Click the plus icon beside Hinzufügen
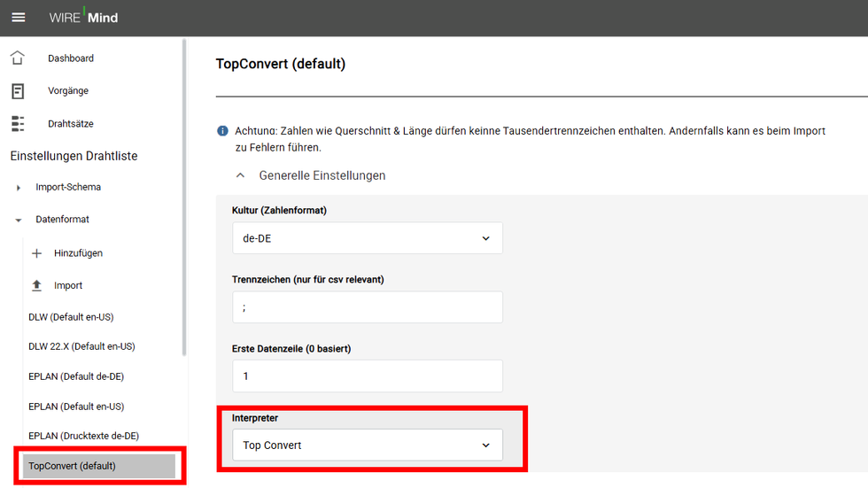 coord(36,253)
